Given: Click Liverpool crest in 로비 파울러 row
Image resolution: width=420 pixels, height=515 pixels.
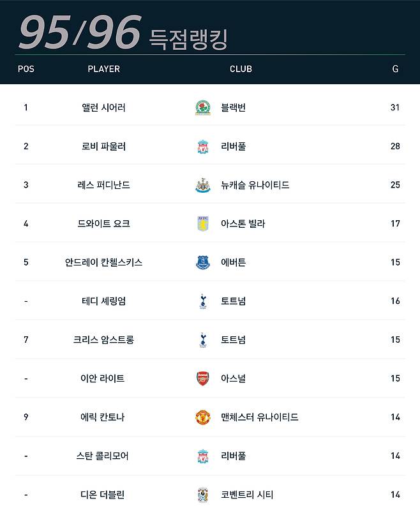Looking at the screenshot, I should 203,147.
